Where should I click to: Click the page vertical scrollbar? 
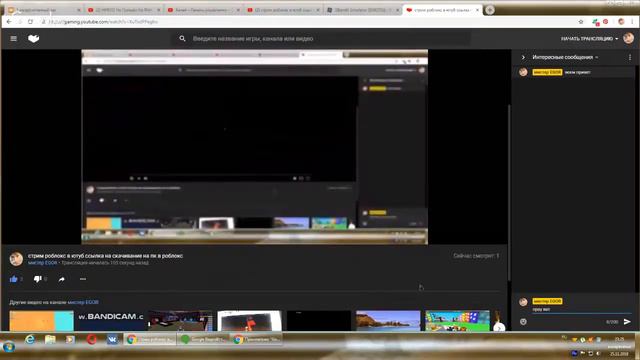509,192
